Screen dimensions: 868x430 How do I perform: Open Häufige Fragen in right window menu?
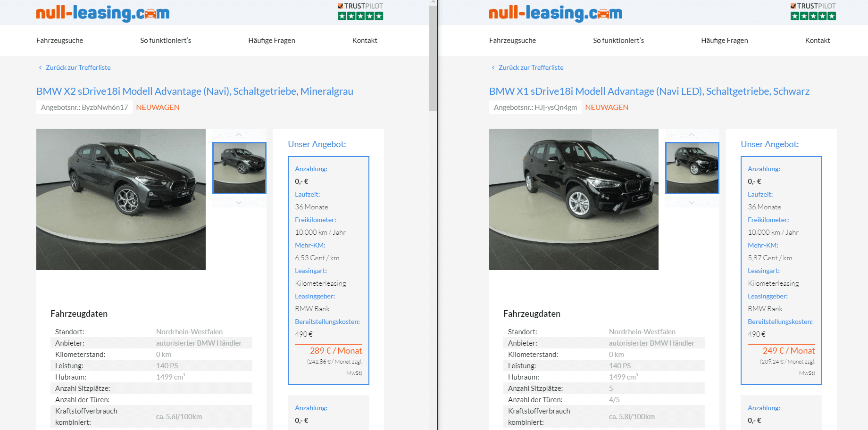(x=725, y=41)
